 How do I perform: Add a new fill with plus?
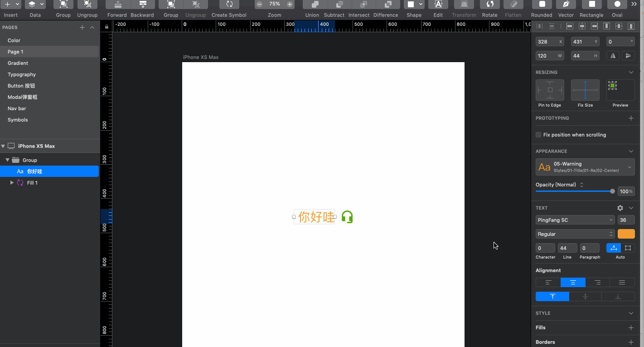pyautogui.click(x=631, y=327)
